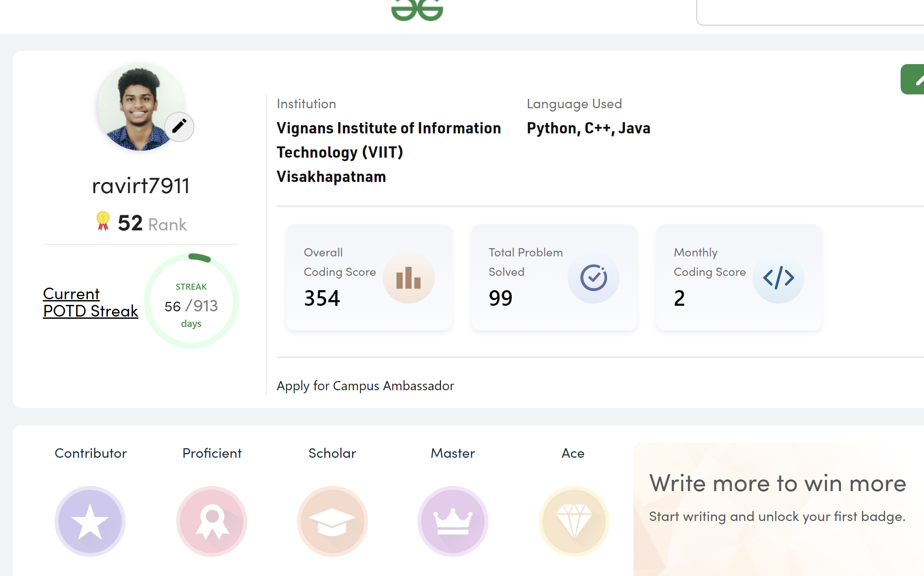Image resolution: width=924 pixels, height=576 pixels.
Task: Click the Write more to win more banner
Action: [x=779, y=509]
